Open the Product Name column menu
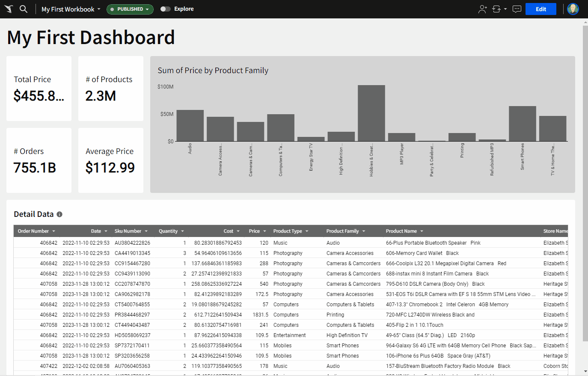The image size is (588, 376). 422,231
